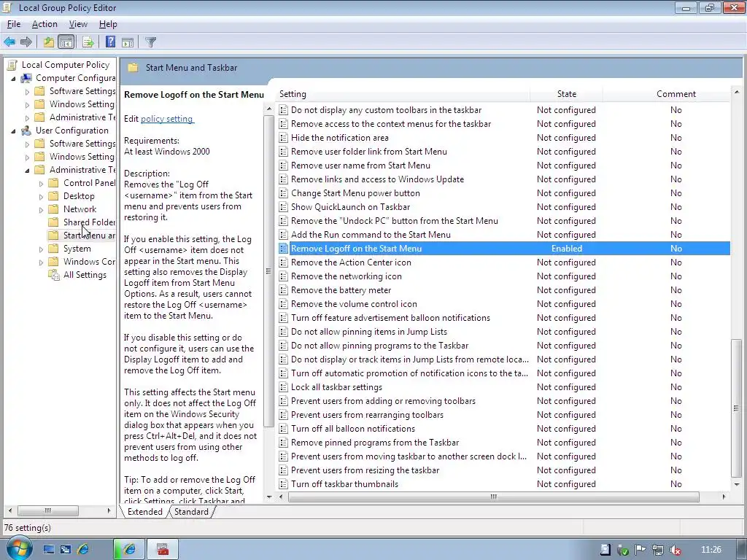Switch to the Extended tab
The width and height of the screenshot is (747, 560).
click(x=145, y=511)
